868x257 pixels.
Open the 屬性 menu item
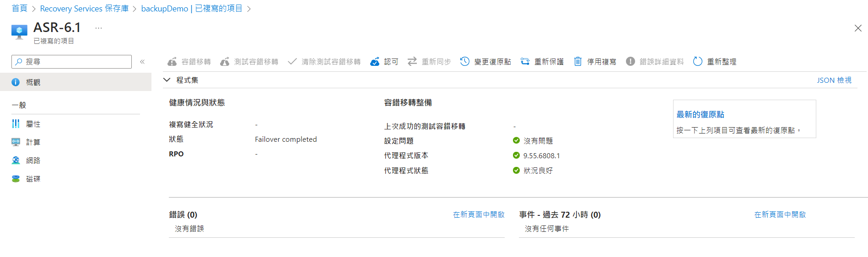coord(75,124)
